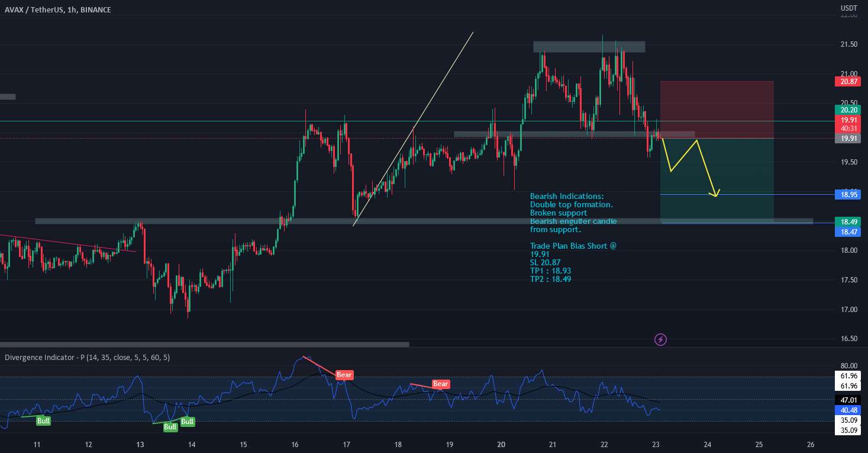The height and width of the screenshot is (453, 868).
Task: Click the 'TP1 : 18.93' annotation line
Action: [x=551, y=271]
